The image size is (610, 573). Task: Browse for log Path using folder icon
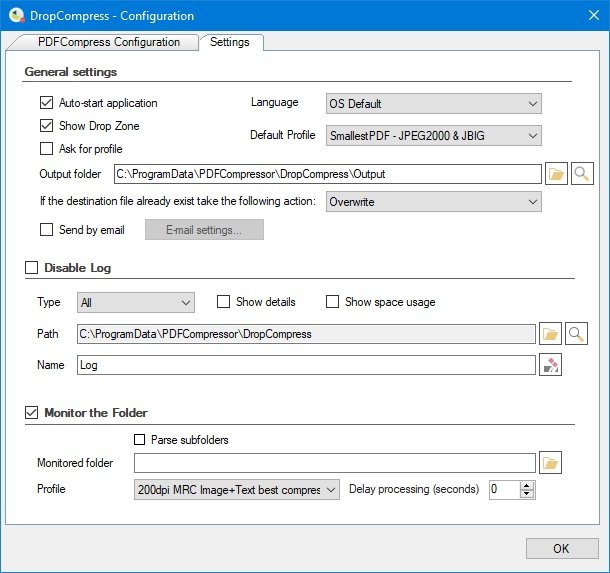coord(550,334)
